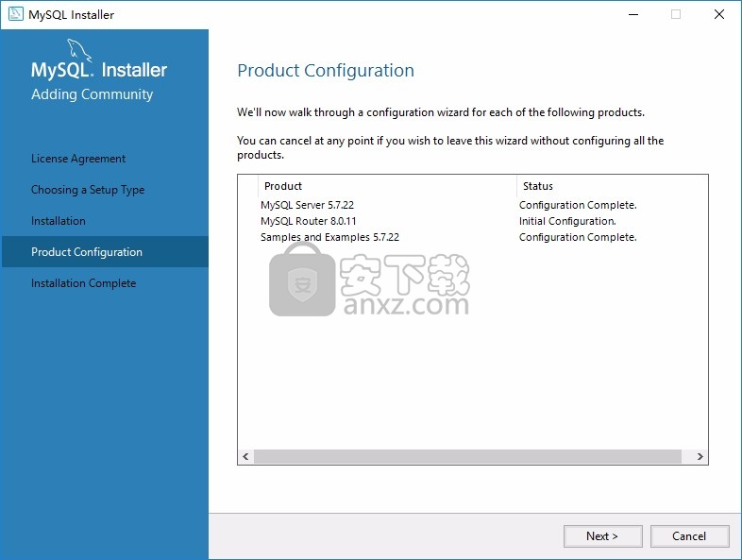
Task: Select the MySQL Server 5.7.22 row
Action: tap(472, 205)
